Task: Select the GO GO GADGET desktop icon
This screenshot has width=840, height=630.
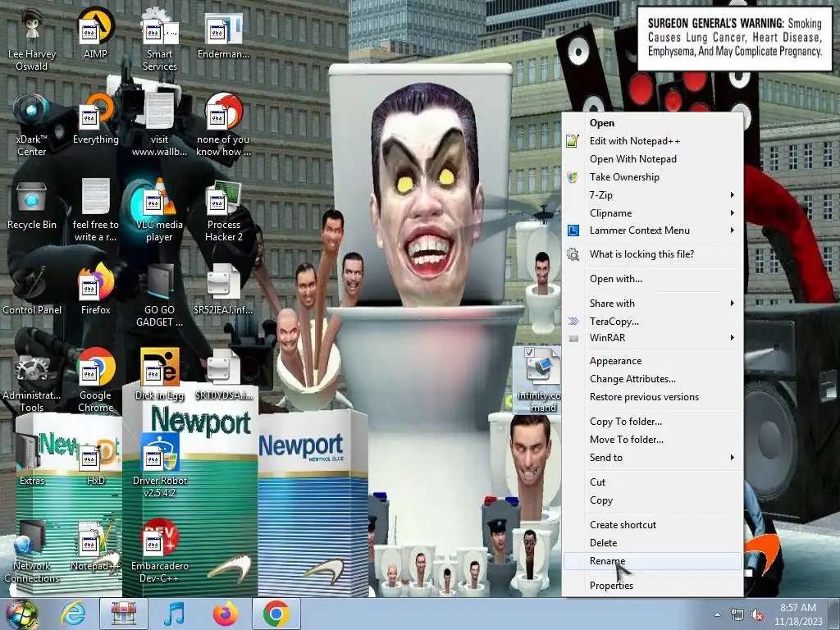Action: pyautogui.click(x=160, y=295)
